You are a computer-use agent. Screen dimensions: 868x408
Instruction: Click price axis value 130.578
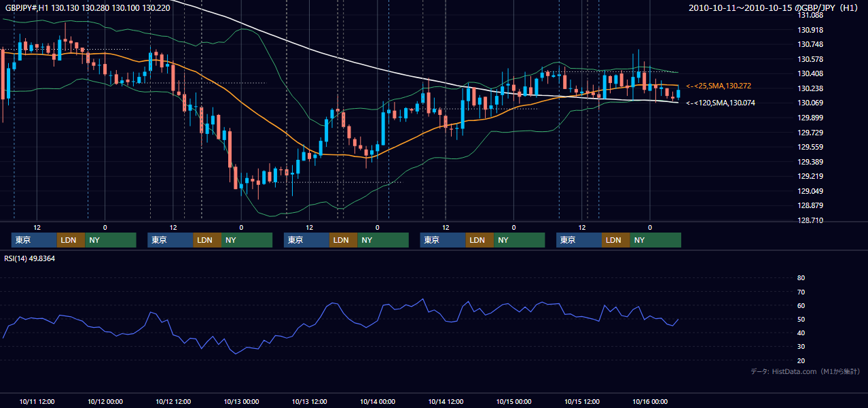click(810, 59)
